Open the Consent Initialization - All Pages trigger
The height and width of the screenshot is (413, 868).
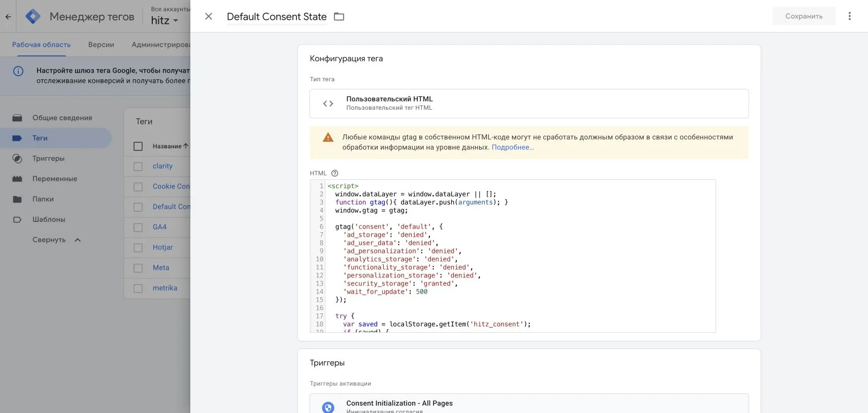529,403
